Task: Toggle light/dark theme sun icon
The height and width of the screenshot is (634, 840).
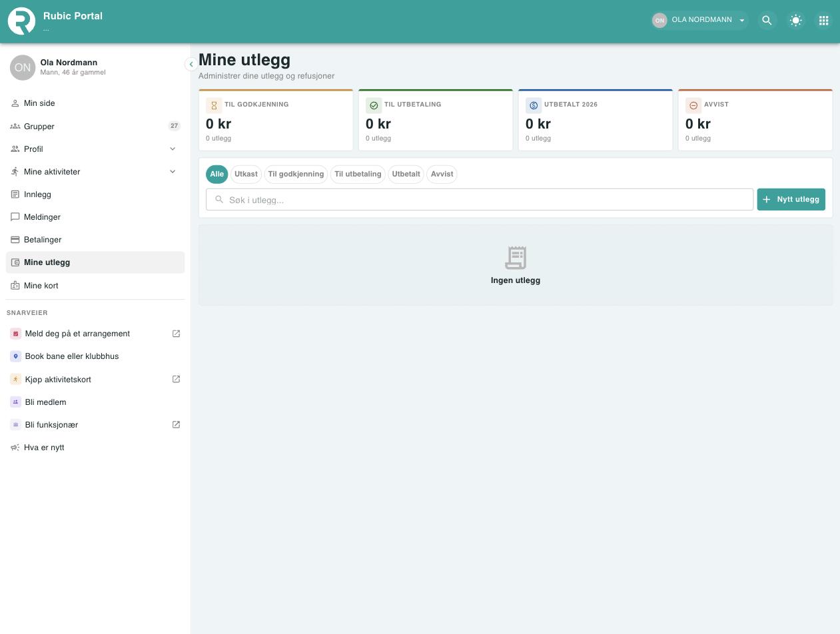Action: click(795, 21)
